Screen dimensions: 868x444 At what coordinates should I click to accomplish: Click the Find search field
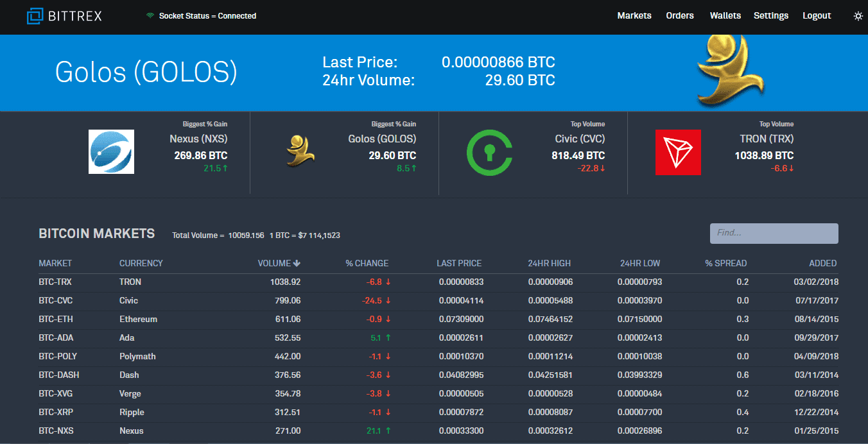click(774, 233)
